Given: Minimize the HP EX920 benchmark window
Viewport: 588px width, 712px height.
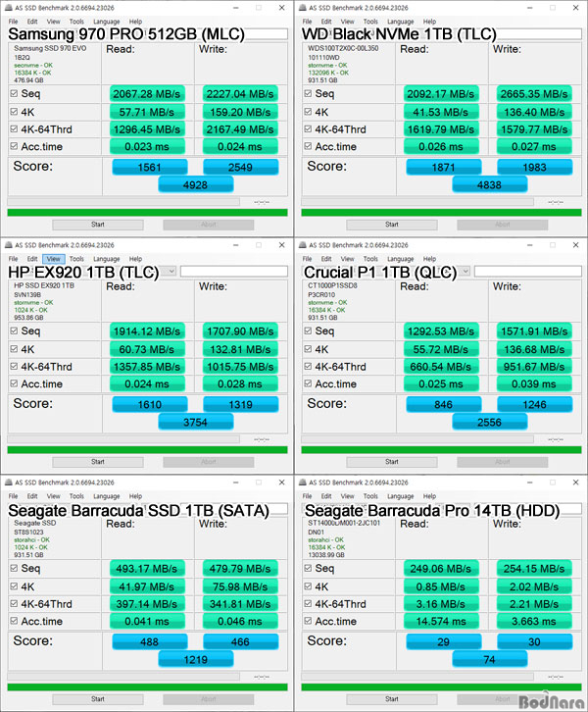Looking at the screenshot, I should point(236,245).
